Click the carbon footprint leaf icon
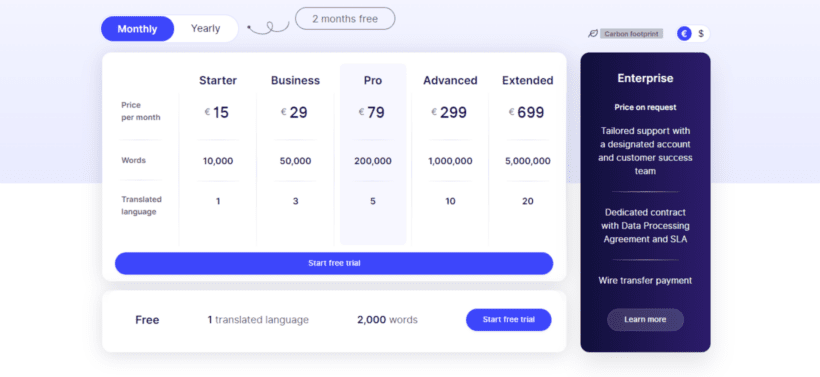 pos(593,33)
